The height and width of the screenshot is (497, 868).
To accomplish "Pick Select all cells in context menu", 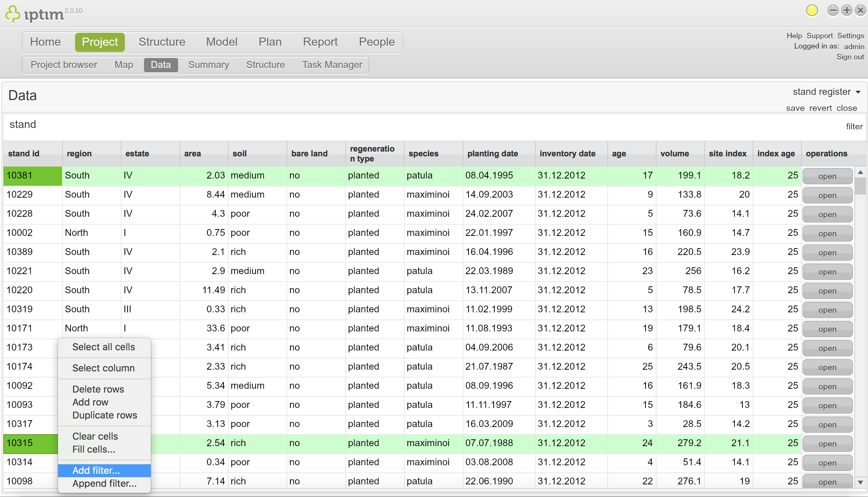I will click(x=104, y=347).
